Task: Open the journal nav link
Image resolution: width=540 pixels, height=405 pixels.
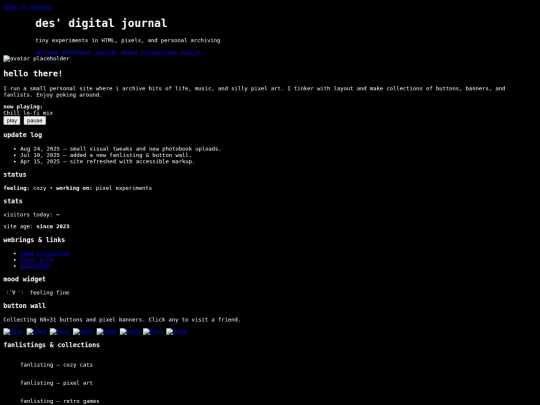Action: pyautogui.click(x=106, y=52)
